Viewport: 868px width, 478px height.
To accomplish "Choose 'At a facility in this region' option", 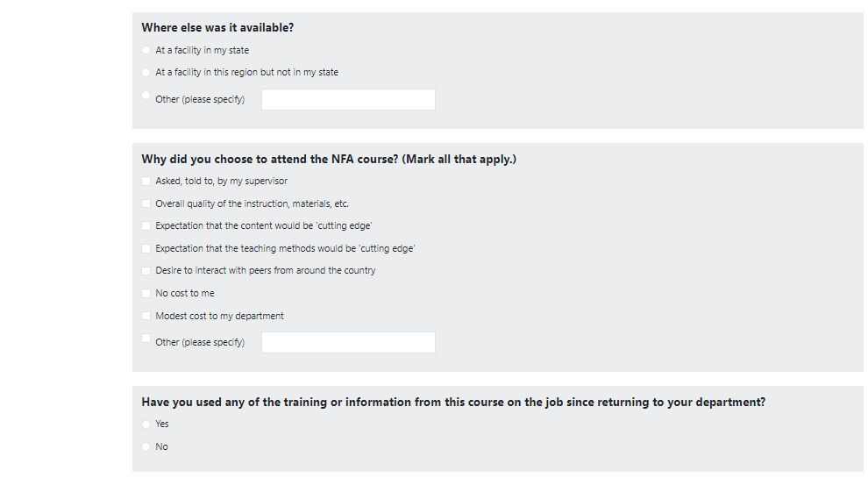I will point(146,72).
